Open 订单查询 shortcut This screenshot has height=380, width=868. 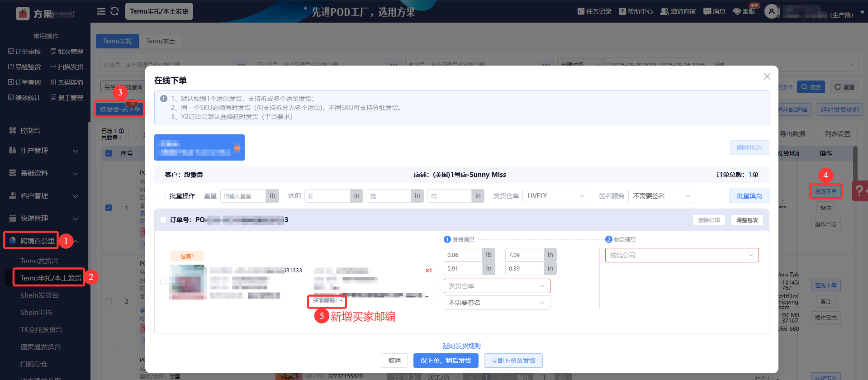[24, 82]
